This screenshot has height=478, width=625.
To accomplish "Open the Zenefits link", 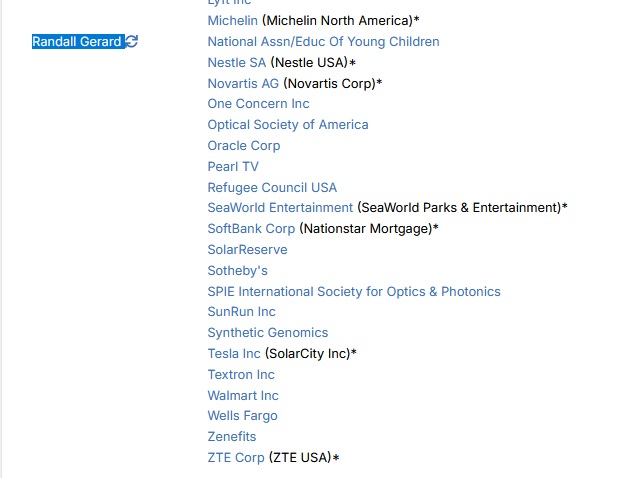I will pyautogui.click(x=232, y=437).
